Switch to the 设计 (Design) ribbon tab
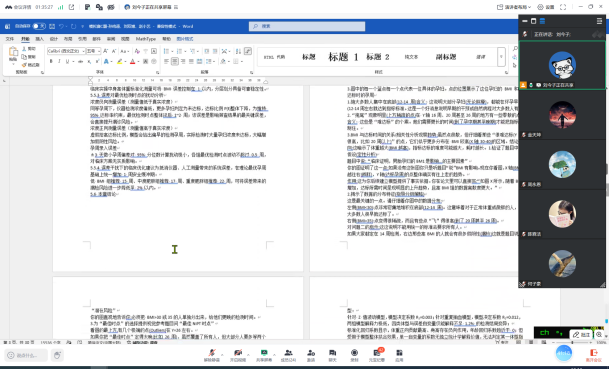609x369 pixels. pos(54,39)
